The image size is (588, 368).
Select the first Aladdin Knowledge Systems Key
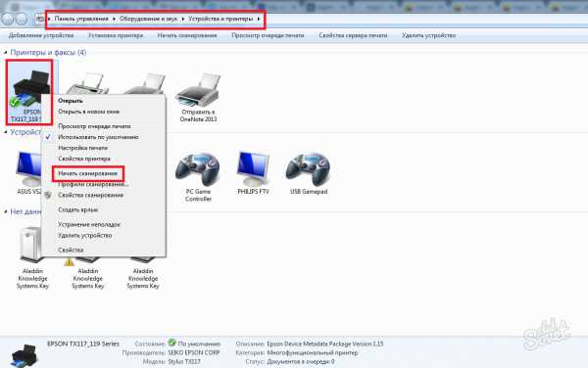32,257
